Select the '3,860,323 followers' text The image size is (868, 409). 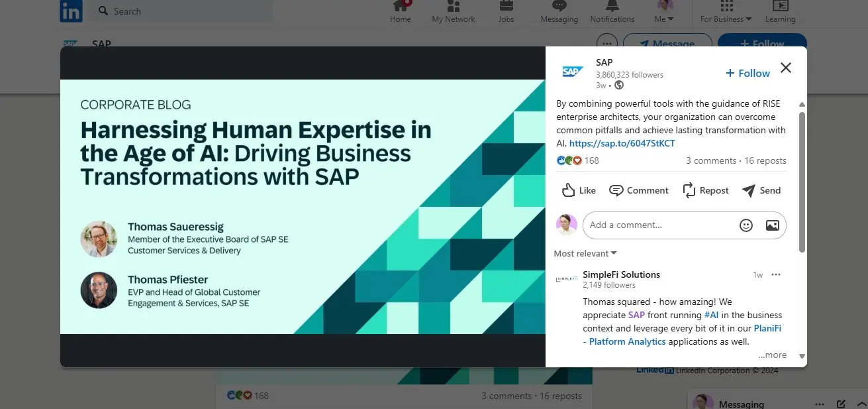pos(630,75)
